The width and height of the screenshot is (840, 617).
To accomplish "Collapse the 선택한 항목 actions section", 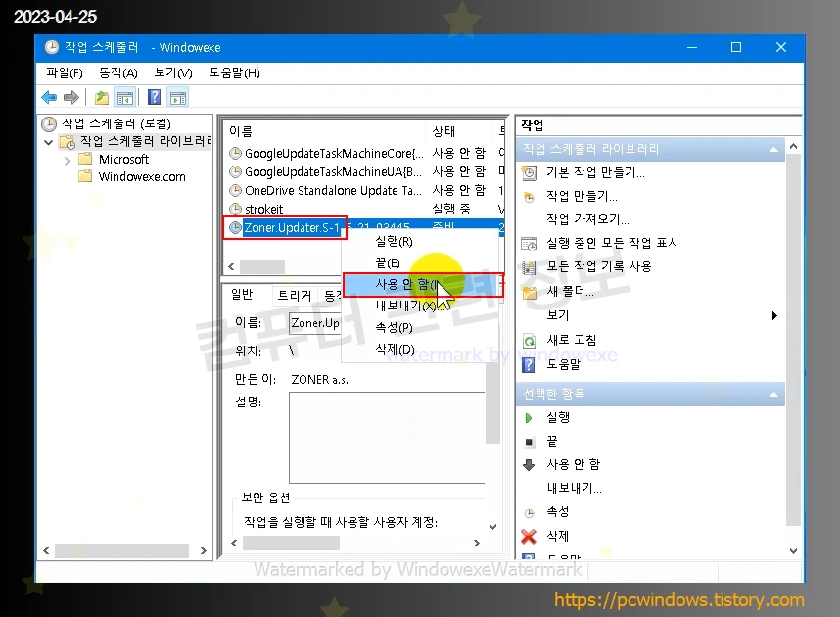I will pos(773,395).
